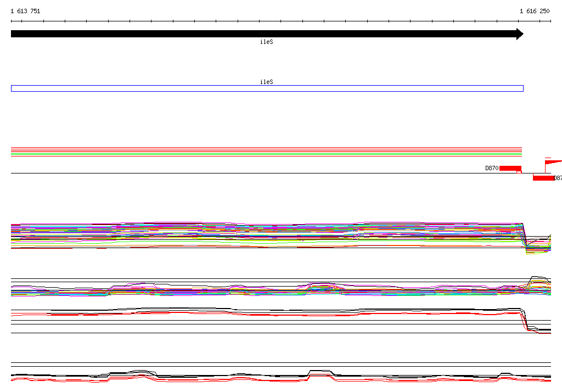Screen dimensions: 562x392
Task: Select the black ileS gene arrow
Action: point(267,34)
